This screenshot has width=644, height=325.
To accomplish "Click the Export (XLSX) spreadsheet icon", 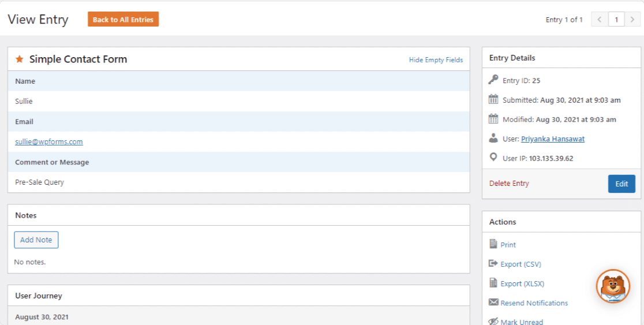I will point(493,283).
